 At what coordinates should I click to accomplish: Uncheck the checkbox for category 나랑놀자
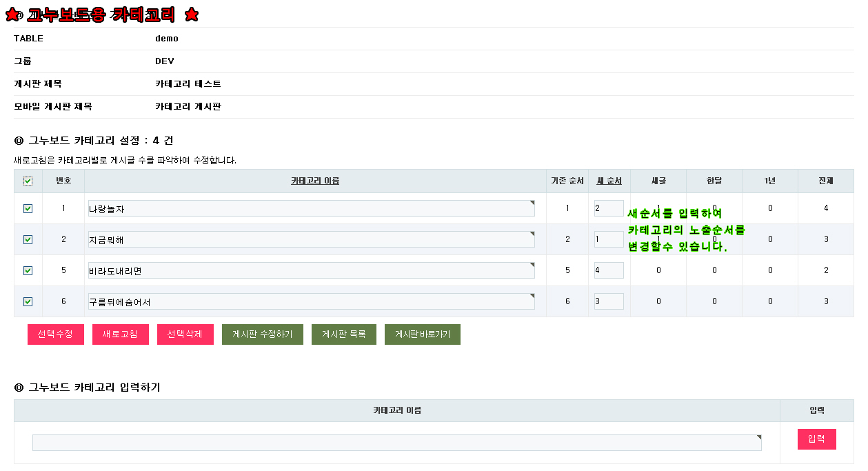pos(28,208)
